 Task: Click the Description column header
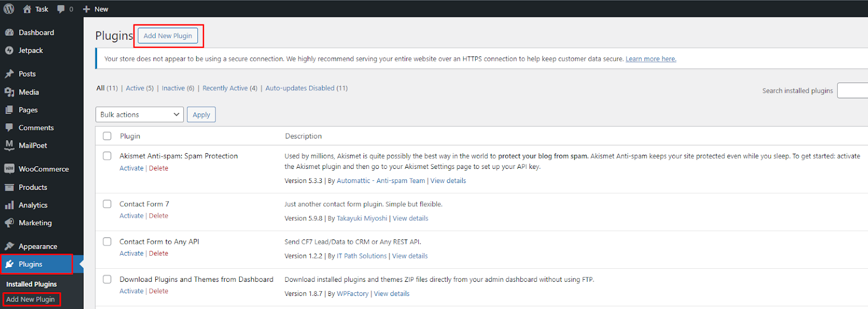pos(303,136)
